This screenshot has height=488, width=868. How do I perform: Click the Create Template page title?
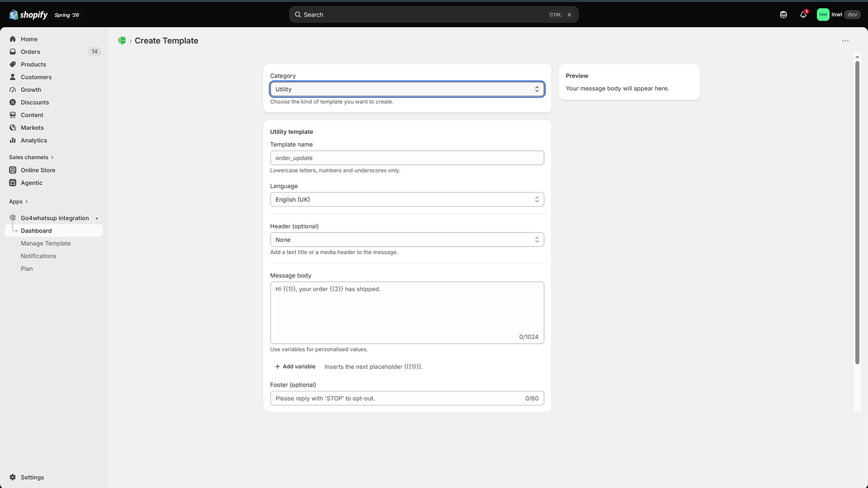167,41
